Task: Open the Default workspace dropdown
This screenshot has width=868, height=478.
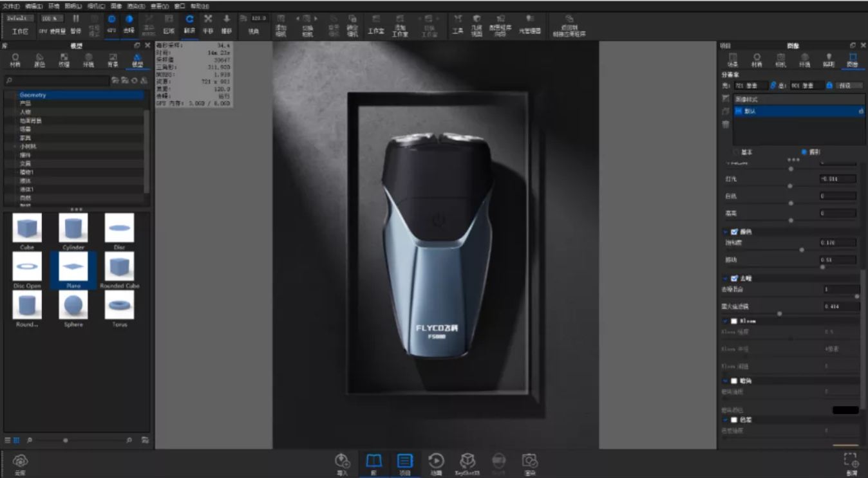Action: (20, 19)
